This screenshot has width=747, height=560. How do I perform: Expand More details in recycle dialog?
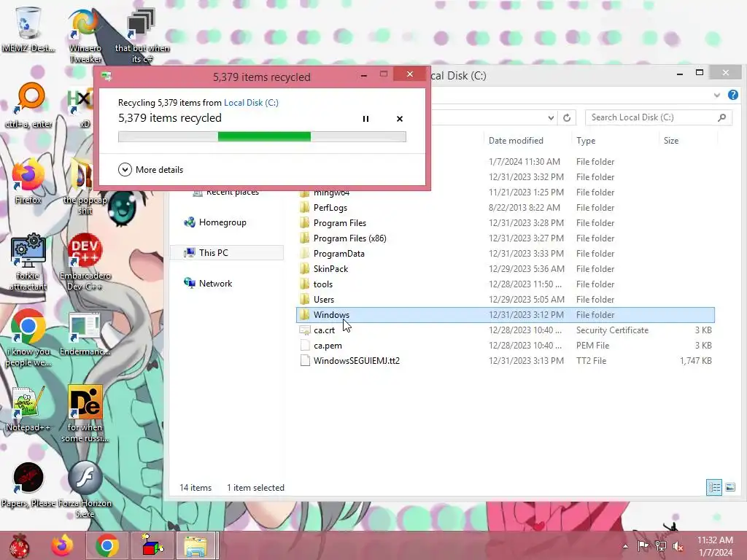click(150, 169)
